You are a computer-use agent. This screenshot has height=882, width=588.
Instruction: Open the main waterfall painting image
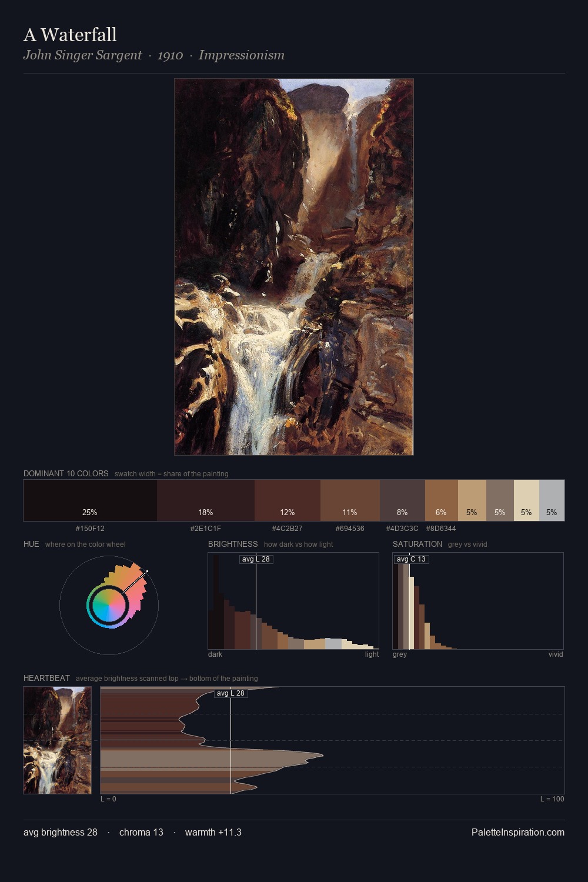tap(294, 267)
